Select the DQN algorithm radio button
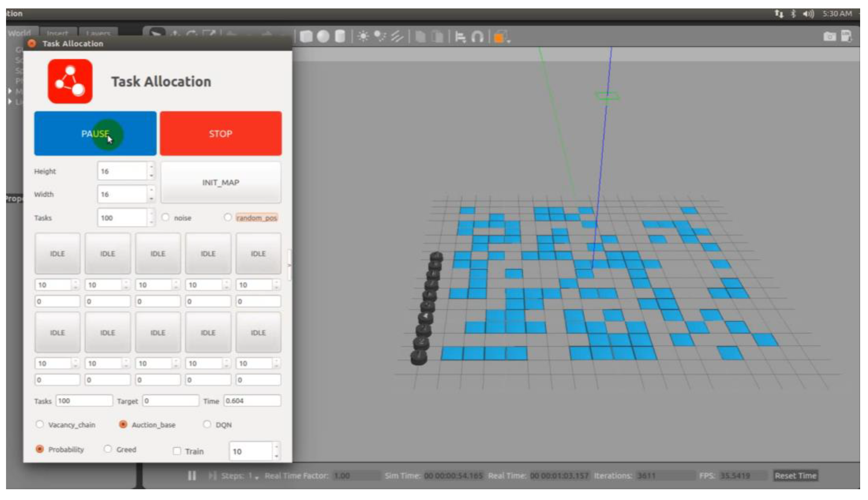This screenshot has width=868, height=500. [207, 425]
